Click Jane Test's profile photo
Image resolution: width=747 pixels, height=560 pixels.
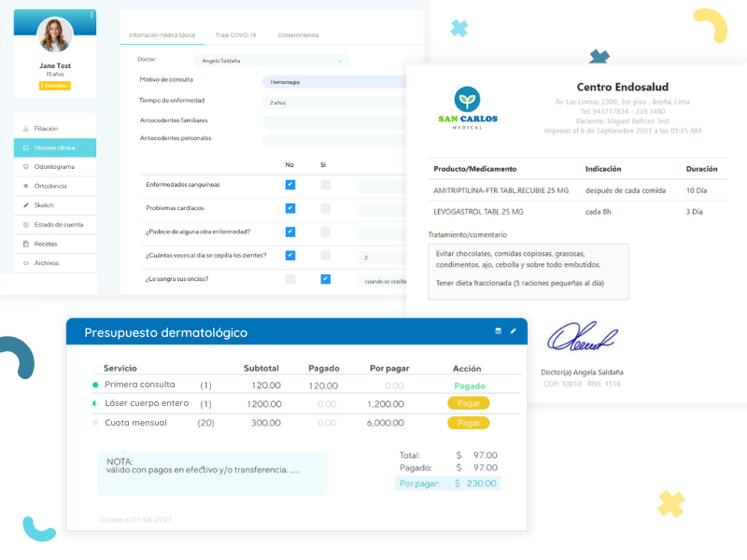(54, 35)
